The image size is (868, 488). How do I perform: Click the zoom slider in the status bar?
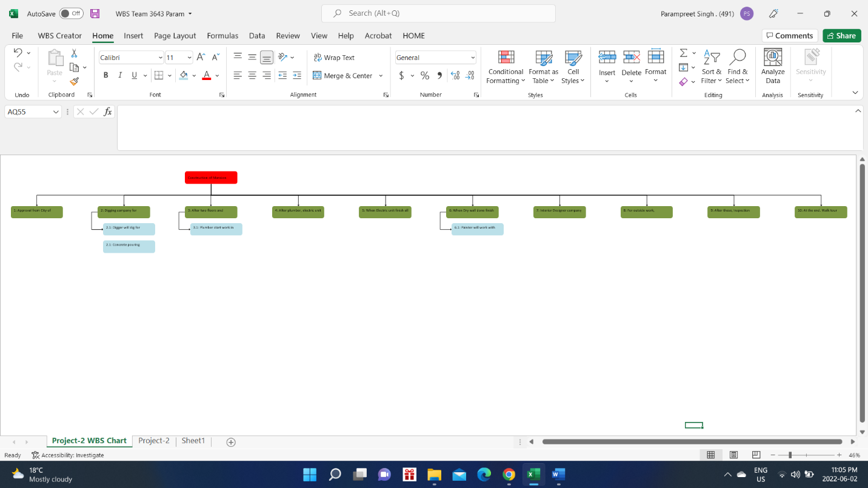point(790,455)
